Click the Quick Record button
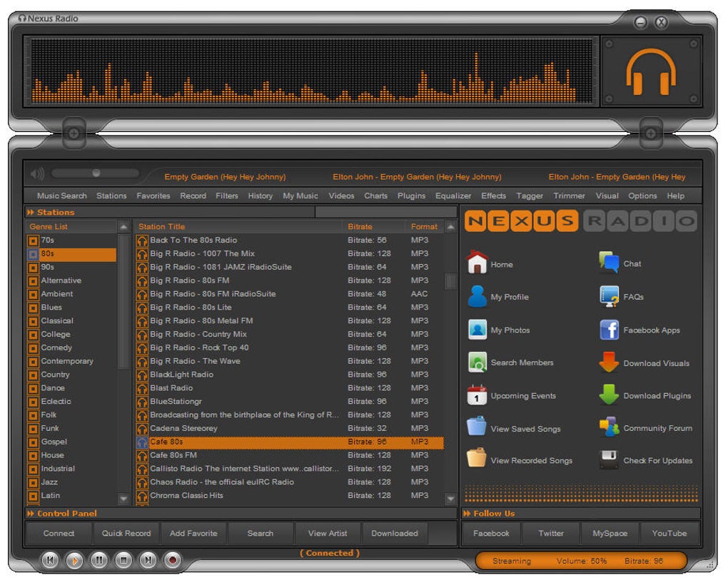The height and width of the screenshot is (585, 728). click(x=126, y=534)
